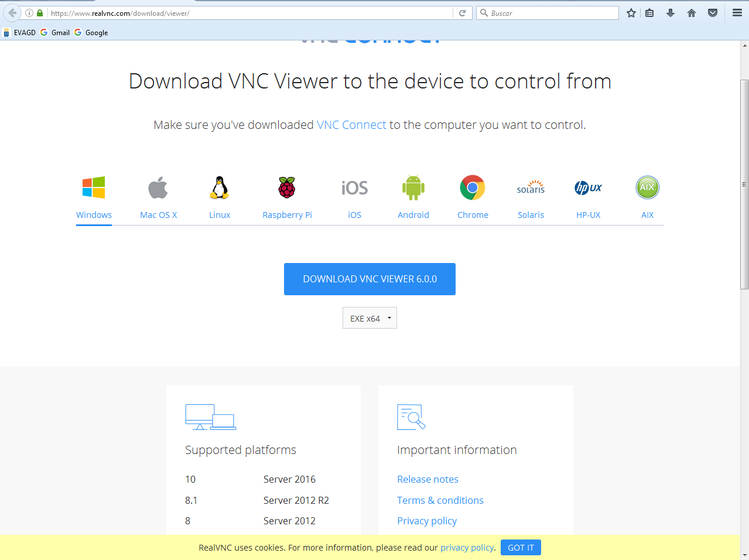Open the Gmail bookmark

[x=54, y=32]
